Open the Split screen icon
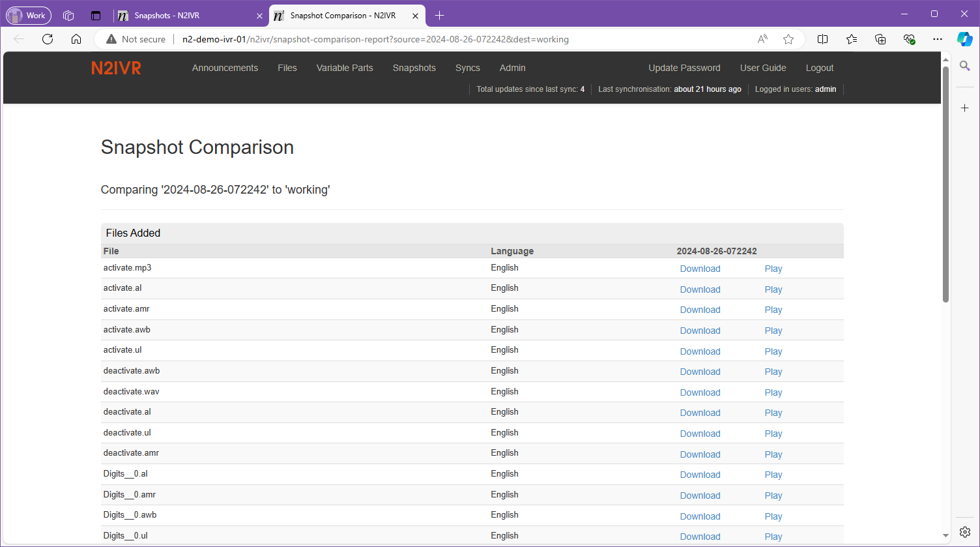980x547 pixels. (x=823, y=39)
